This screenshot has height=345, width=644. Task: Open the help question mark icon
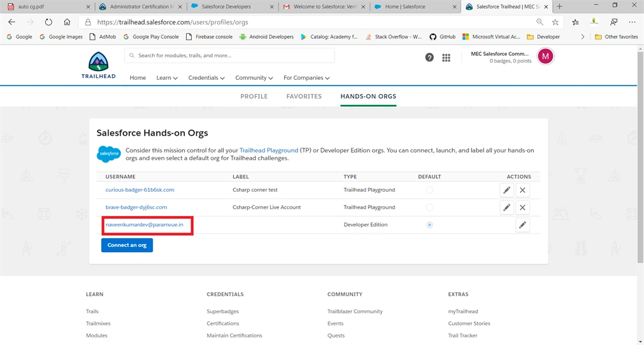[429, 57]
